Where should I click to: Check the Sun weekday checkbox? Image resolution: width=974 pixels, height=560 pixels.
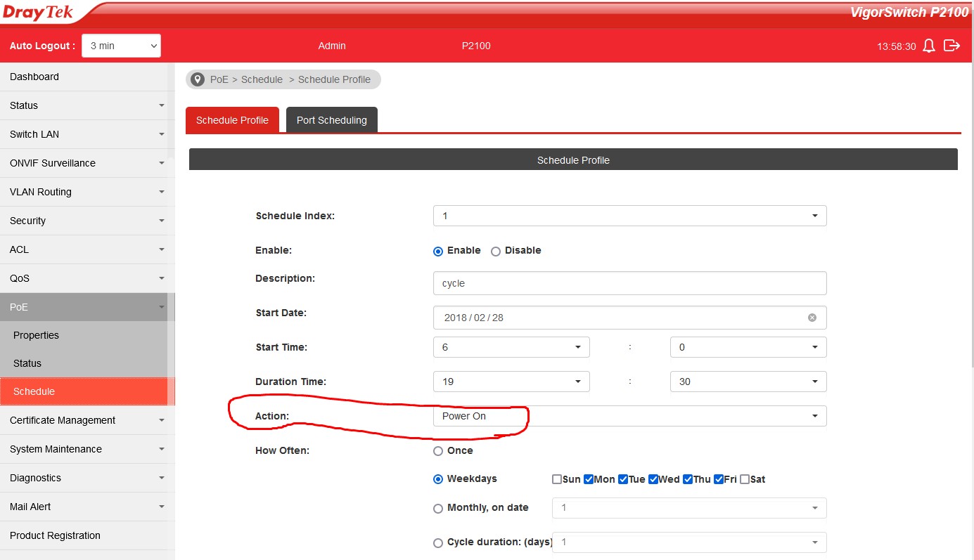tap(557, 479)
